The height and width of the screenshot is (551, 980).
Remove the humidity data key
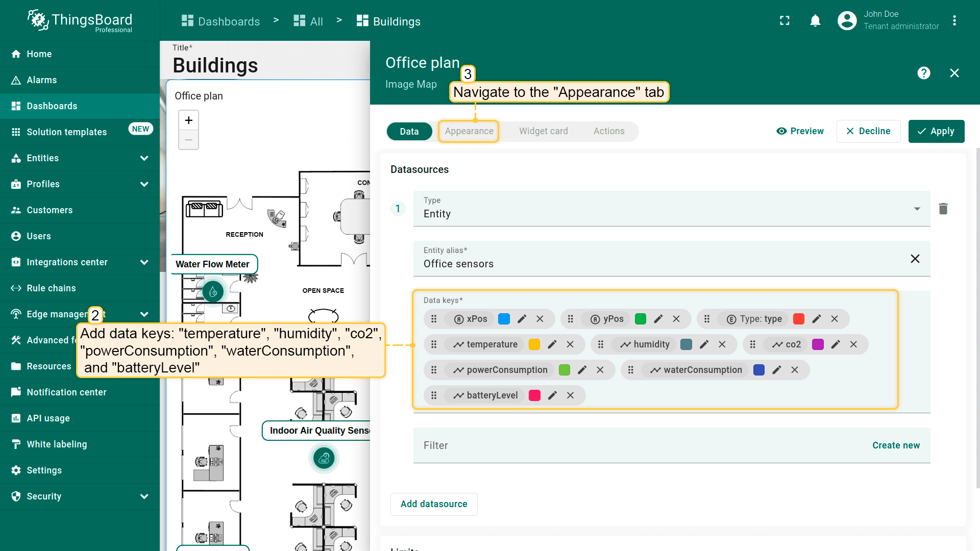tap(722, 344)
